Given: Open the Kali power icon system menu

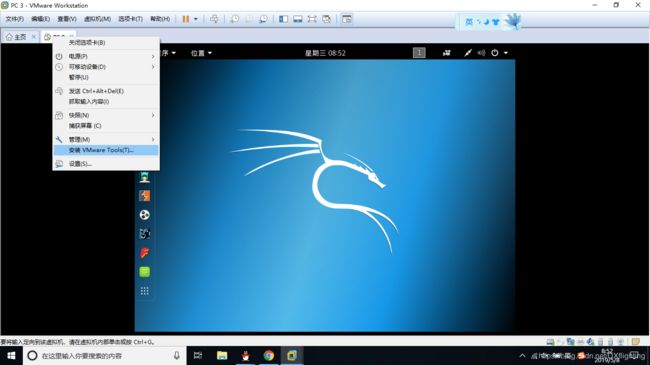Looking at the screenshot, I should point(495,53).
